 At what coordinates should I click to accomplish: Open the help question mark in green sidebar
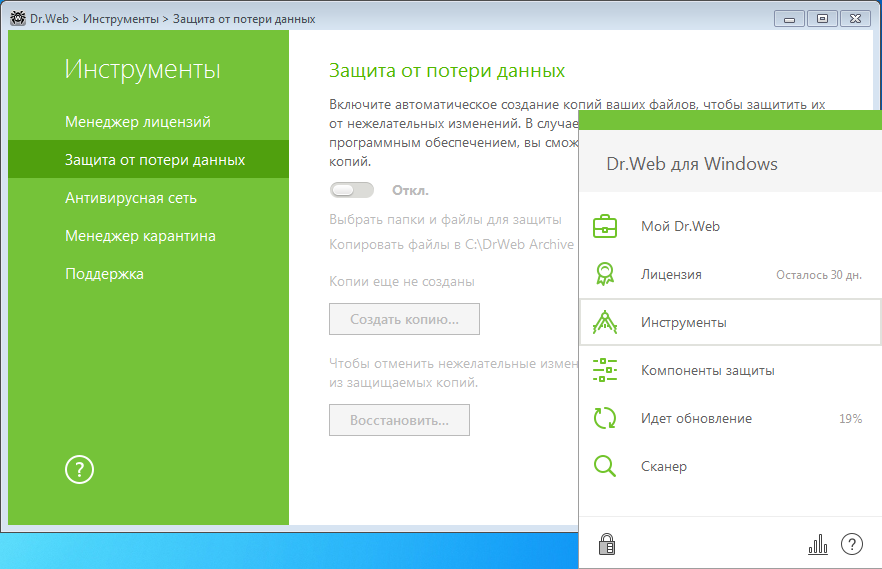tap(79, 469)
